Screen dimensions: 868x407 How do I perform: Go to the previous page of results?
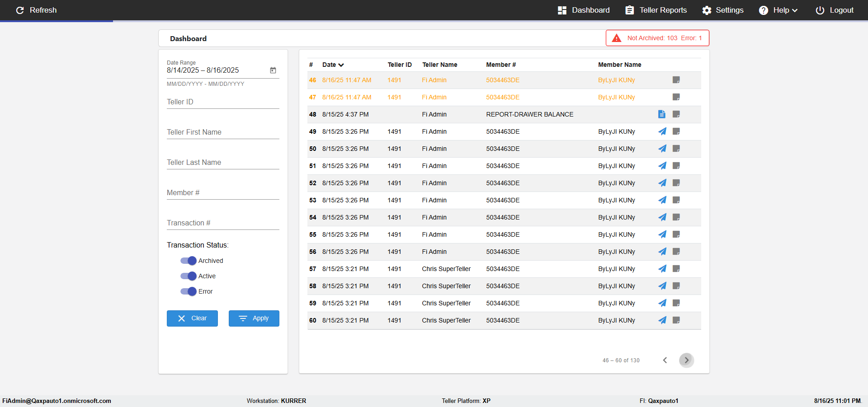point(665,360)
